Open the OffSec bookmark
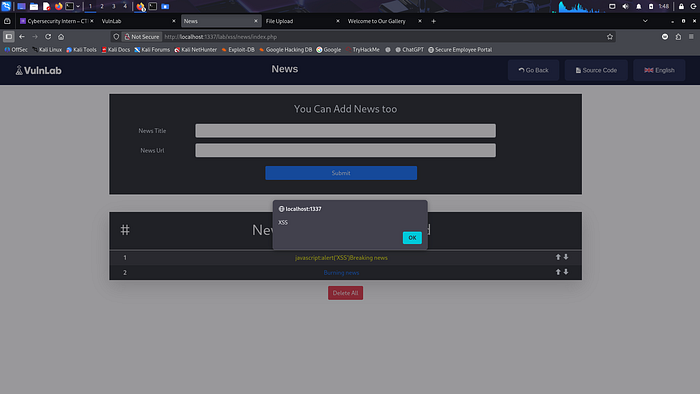Viewport: 700px width, 394px height. [16, 50]
